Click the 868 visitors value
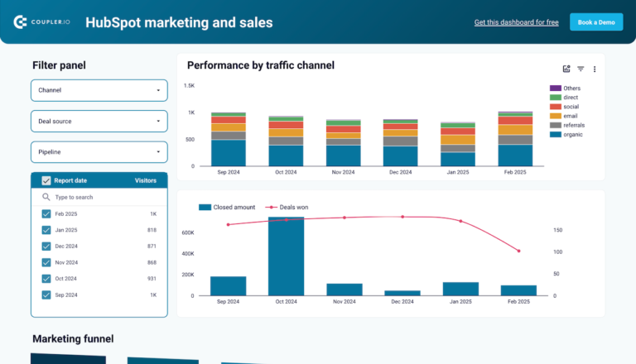636x364 pixels. tap(152, 263)
